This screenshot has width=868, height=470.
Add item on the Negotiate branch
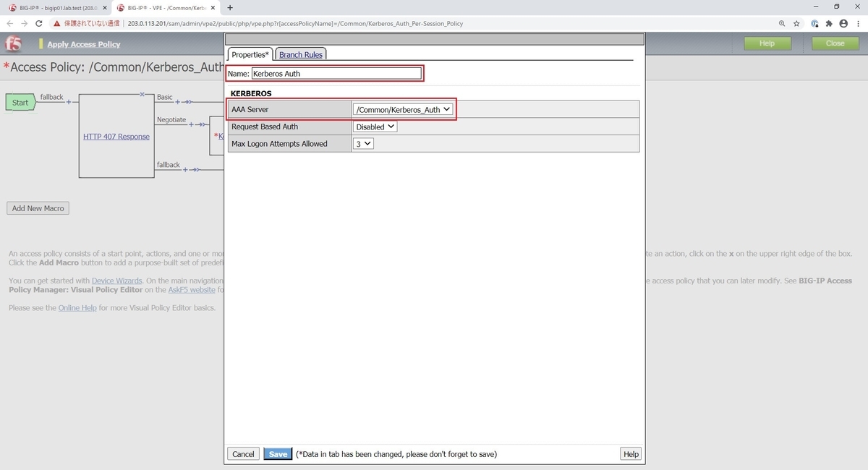[192, 124]
